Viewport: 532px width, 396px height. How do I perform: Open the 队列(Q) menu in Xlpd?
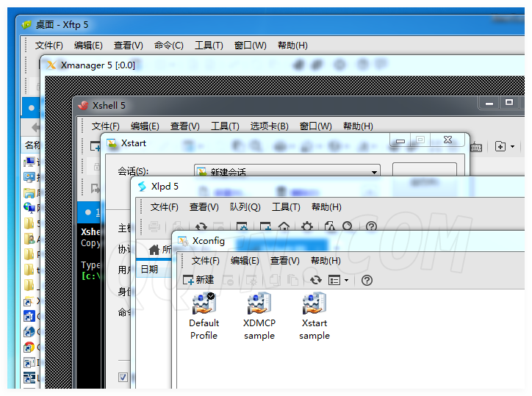tap(245, 207)
